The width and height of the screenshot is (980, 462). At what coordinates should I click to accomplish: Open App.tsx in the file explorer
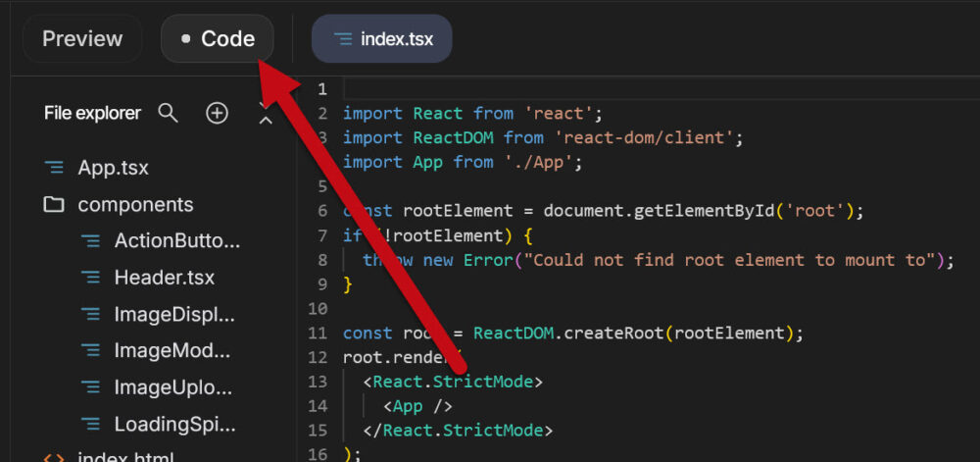[x=113, y=168]
